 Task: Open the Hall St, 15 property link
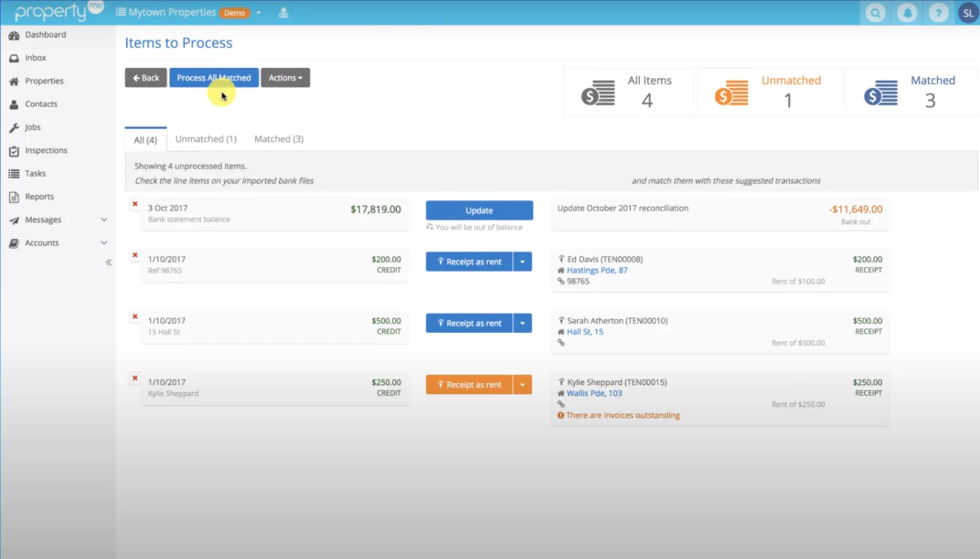coord(585,332)
